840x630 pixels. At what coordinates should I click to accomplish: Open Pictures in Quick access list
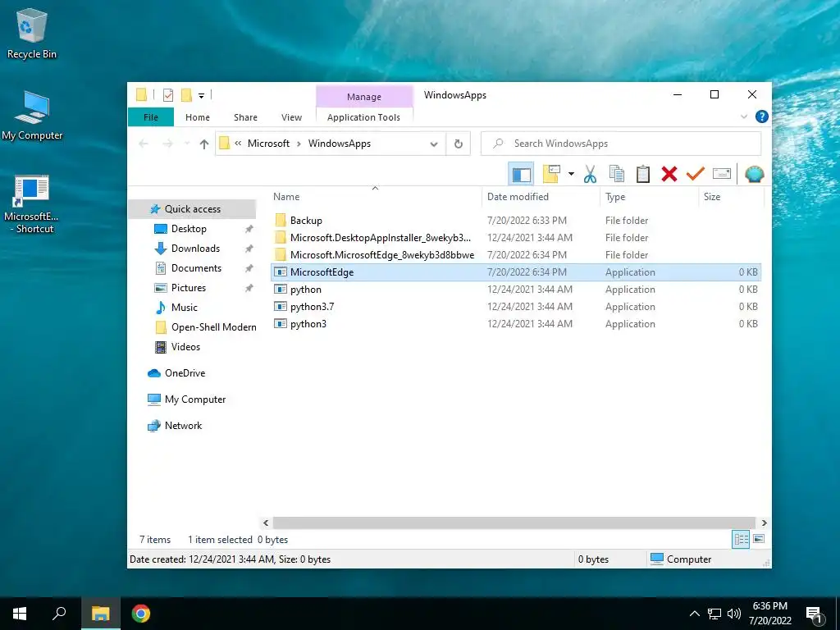click(x=188, y=288)
